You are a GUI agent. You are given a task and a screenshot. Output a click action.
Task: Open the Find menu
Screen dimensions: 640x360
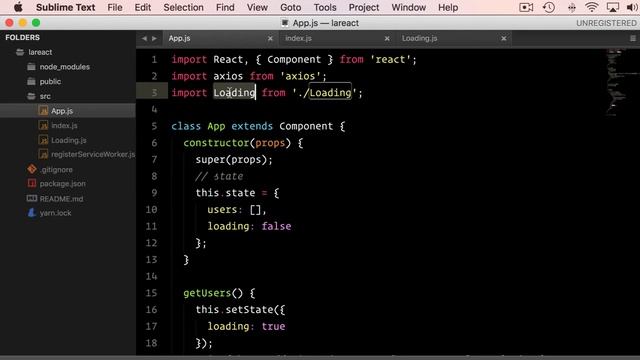(225, 7)
